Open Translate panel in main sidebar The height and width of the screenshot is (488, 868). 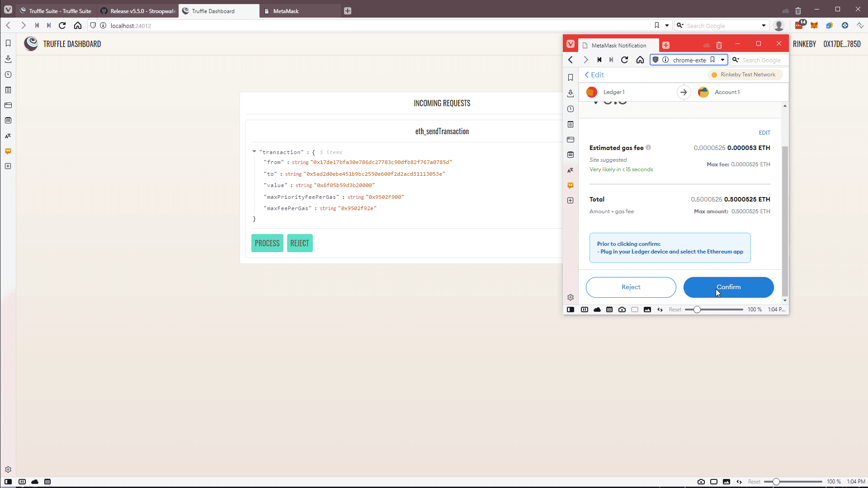pos(8,136)
